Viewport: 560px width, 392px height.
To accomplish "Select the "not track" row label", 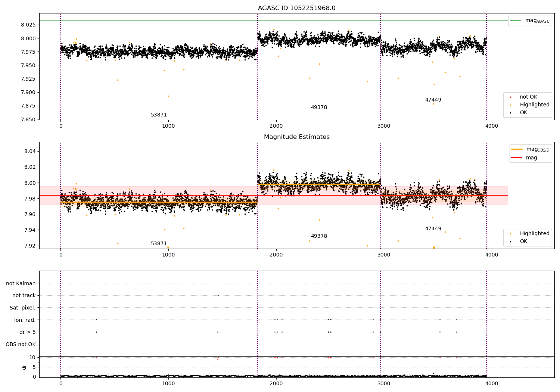I will (x=24, y=296).
